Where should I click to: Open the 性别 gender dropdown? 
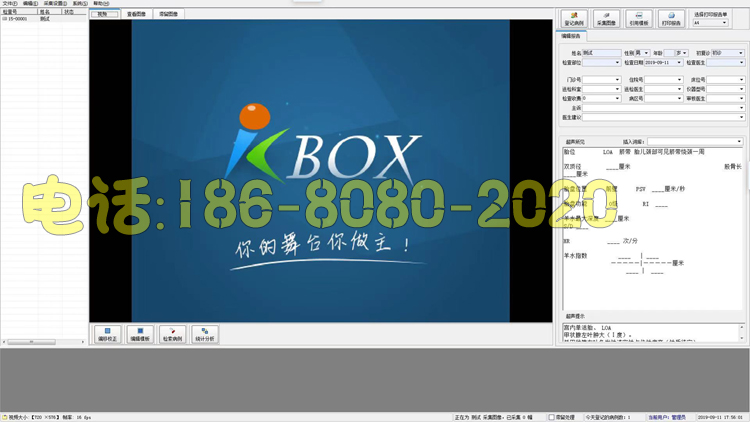tap(646, 53)
